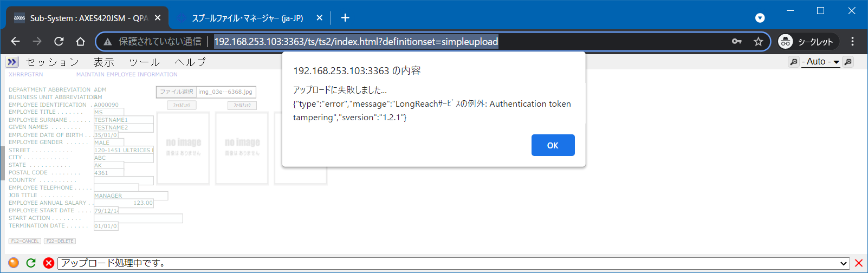Click the EMPLOYEE TELEPHONE field
This screenshot has width=868, height=273.
coord(116,188)
